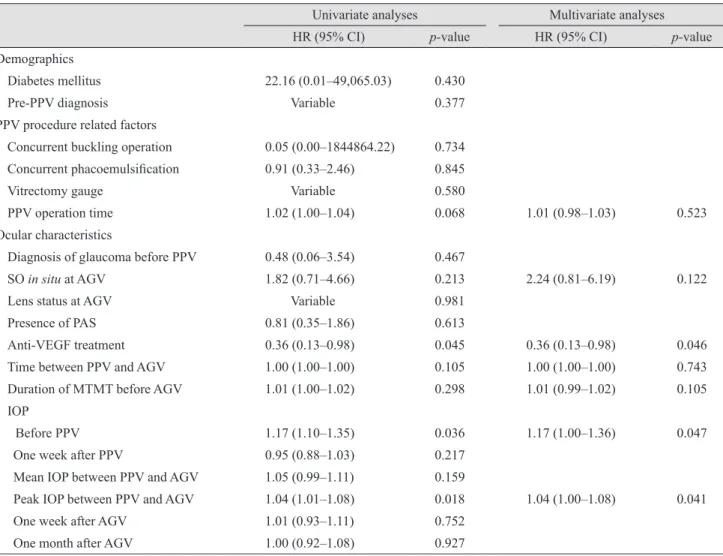Click the p-value 0.041

coord(692,499)
